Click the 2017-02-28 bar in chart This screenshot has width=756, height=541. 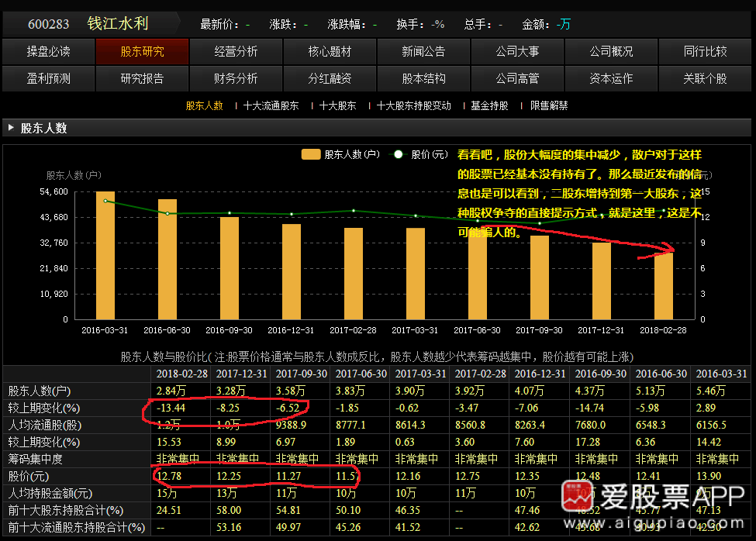[x=354, y=274]
